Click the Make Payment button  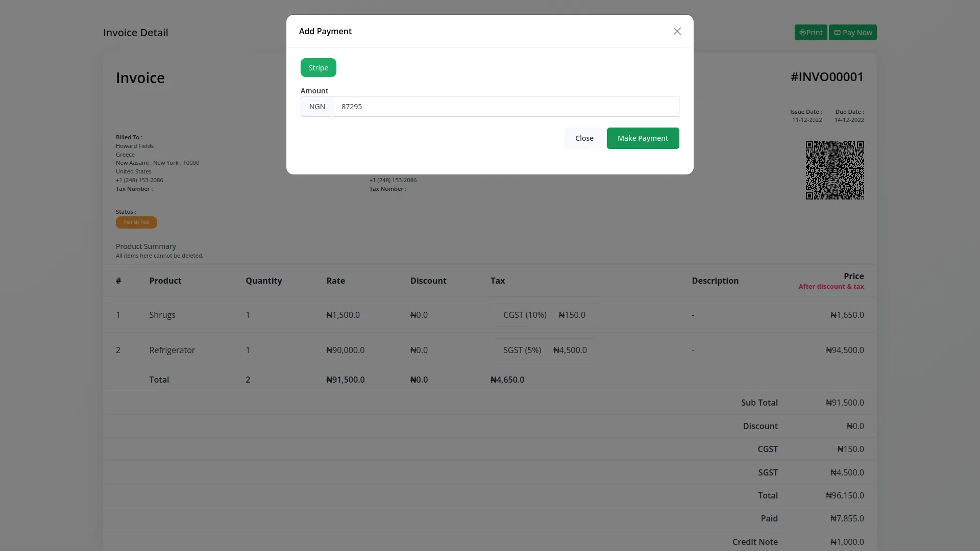643,138
